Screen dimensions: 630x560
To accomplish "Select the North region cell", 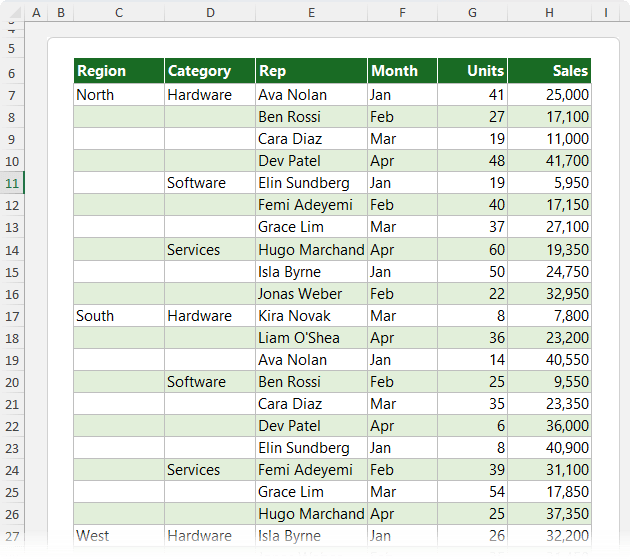I will click(x=119, y=95).
